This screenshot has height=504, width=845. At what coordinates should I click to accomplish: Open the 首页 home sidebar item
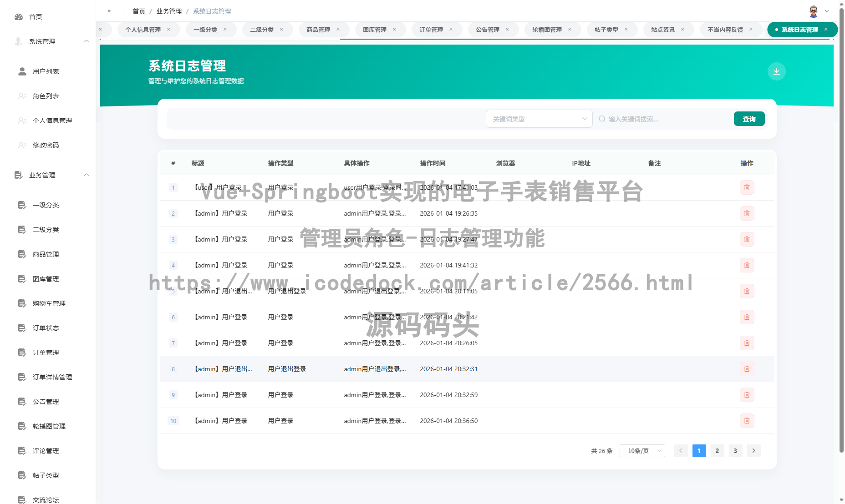(x=36, y=17)
